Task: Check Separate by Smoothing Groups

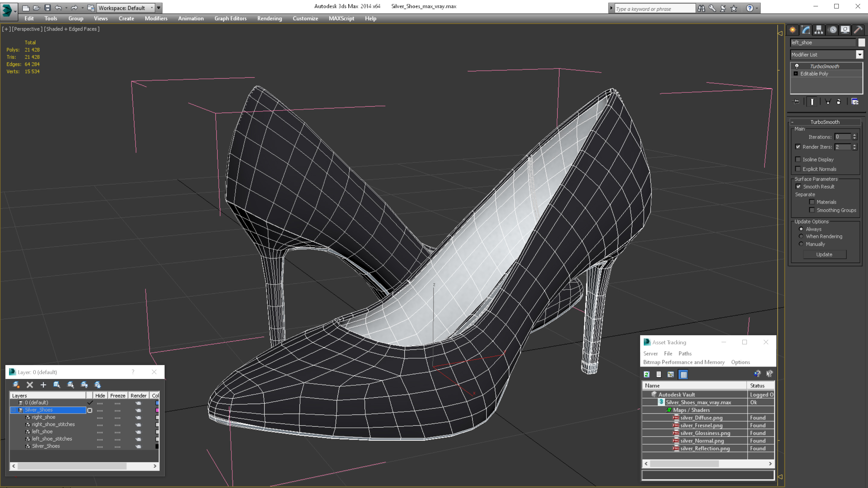Action: point(812,210)
